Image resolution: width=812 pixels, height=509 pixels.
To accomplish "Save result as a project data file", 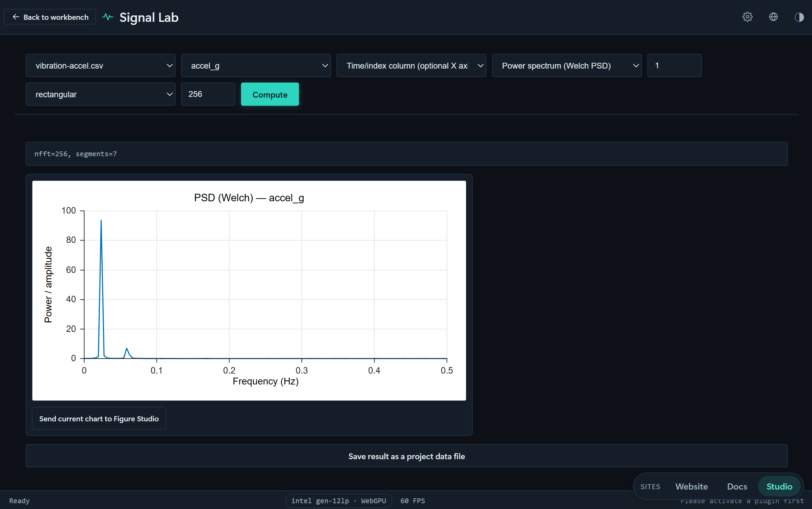I will pyautogui.click(x=406, y=456).
